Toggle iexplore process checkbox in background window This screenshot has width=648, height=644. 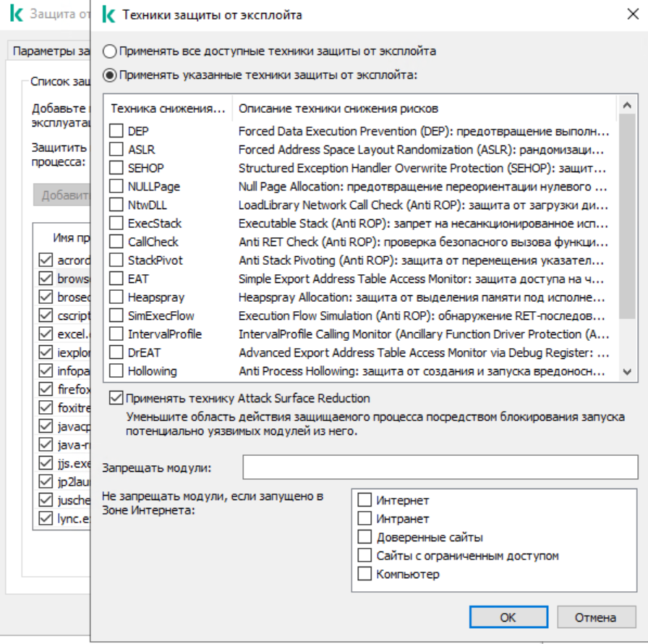46,352
